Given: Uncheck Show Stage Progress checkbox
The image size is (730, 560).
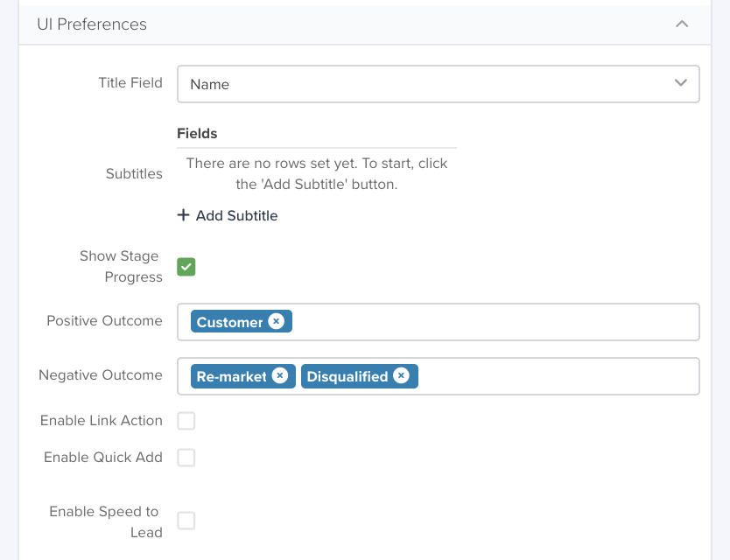Looking at the screenshot, I should pos(186,267).
